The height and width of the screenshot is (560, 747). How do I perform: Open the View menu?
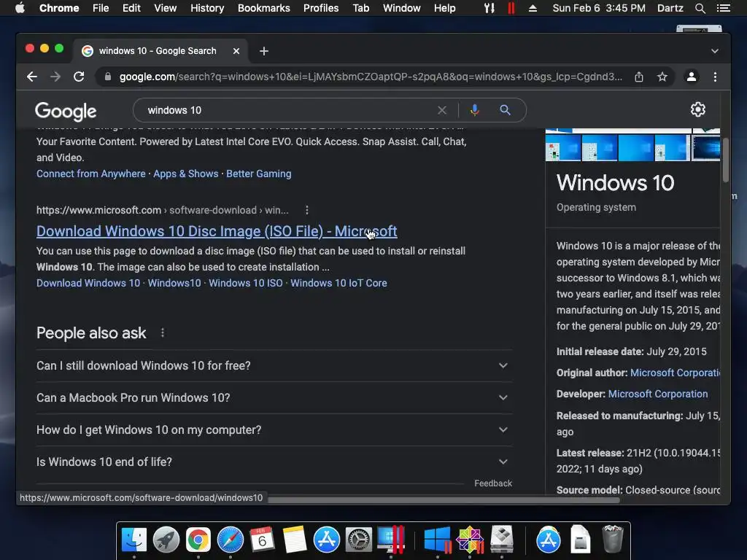tap(166, 8)
